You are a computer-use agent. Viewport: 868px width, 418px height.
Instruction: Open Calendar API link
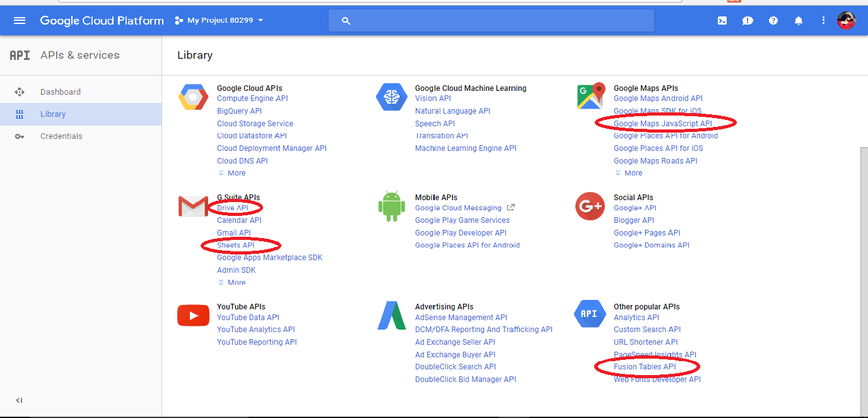coord(239,220)
